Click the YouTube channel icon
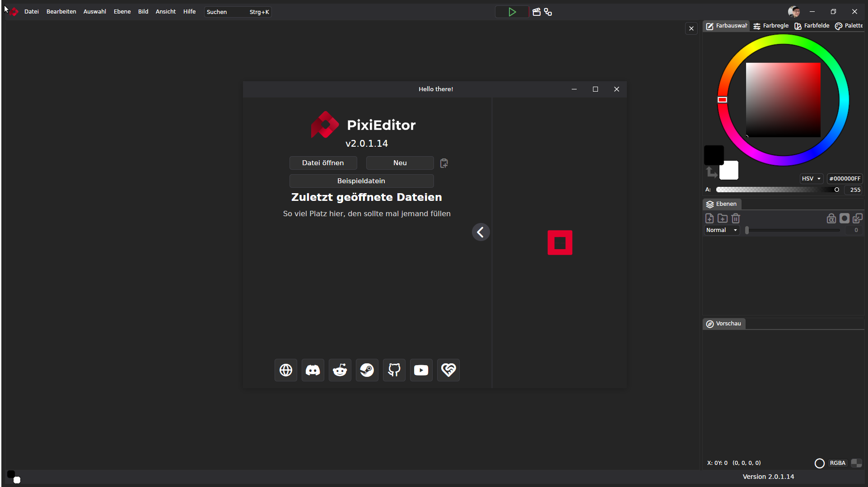This screenshot has height=487, width=868. coord(421,370)
